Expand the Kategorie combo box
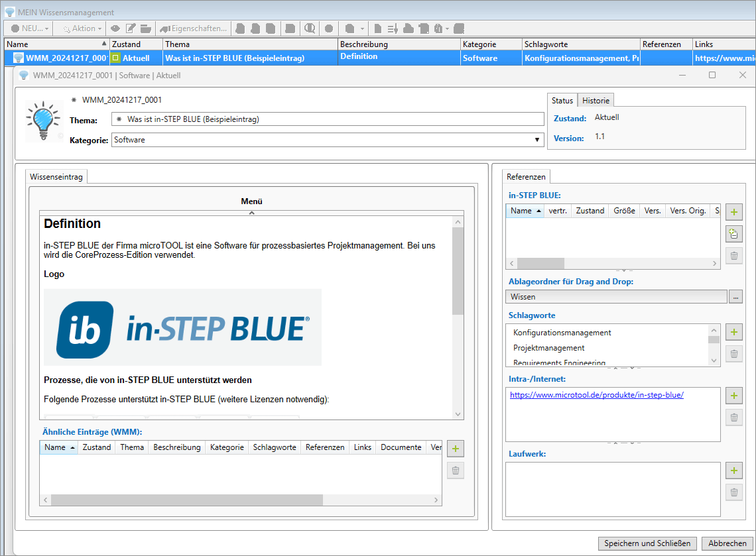Screen dimensions: 756x556 click(x=536, y=140)
